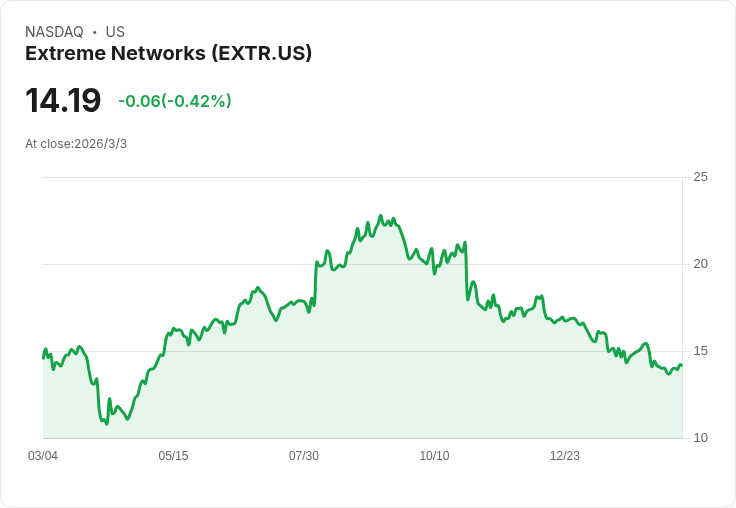Screen dimensions: 736x508
Task: Click the 10/10 x-axis date label
Action: point(434,456)
